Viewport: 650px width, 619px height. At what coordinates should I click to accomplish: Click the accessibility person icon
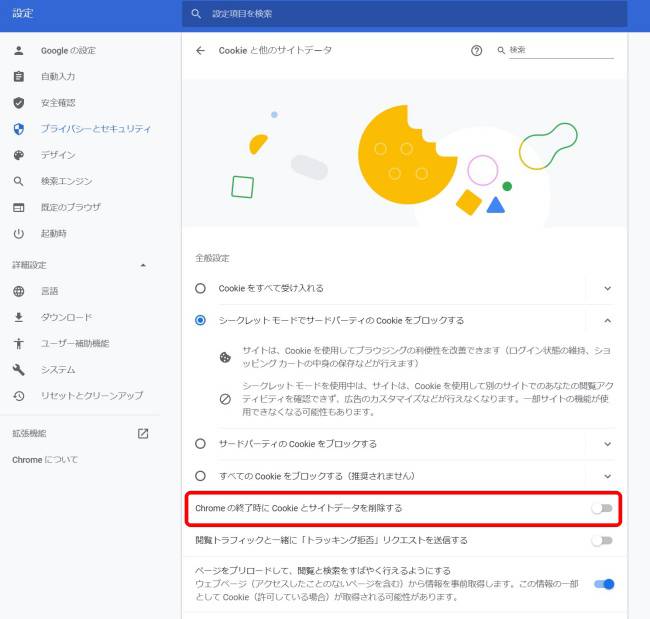19,343
